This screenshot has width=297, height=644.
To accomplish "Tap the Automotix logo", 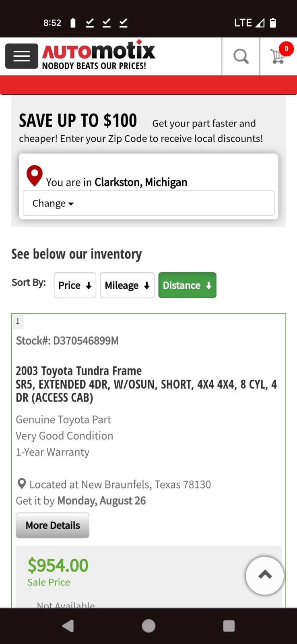I will point(99,56).
